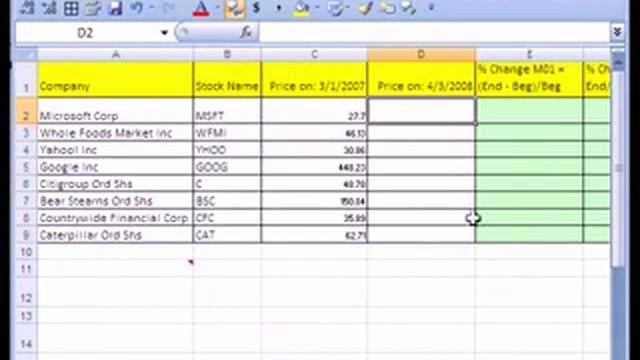Image resolution: width=640 pixels, height=360 pixels.
Task: Select the Google price cell in column C
Action: [x=314, y=167]
